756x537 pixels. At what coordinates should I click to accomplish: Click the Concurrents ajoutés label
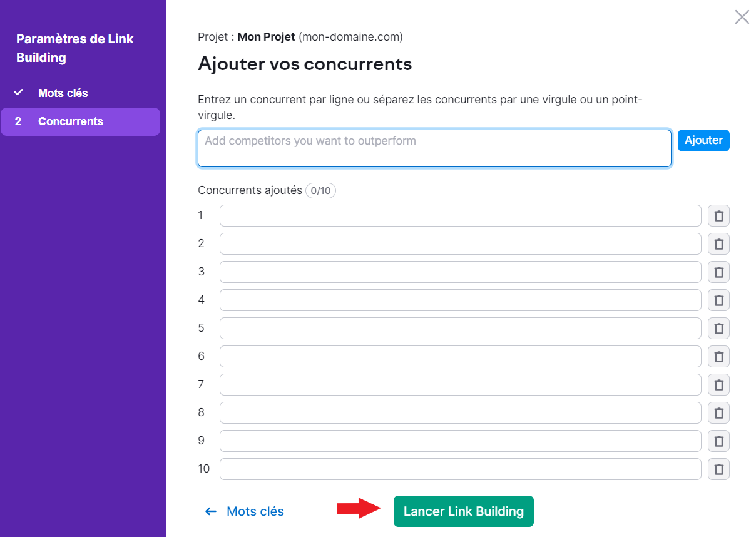click(247, 190)
